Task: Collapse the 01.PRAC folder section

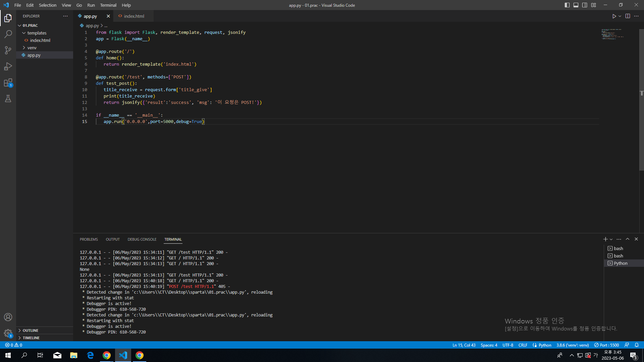Action: (45, 25)
